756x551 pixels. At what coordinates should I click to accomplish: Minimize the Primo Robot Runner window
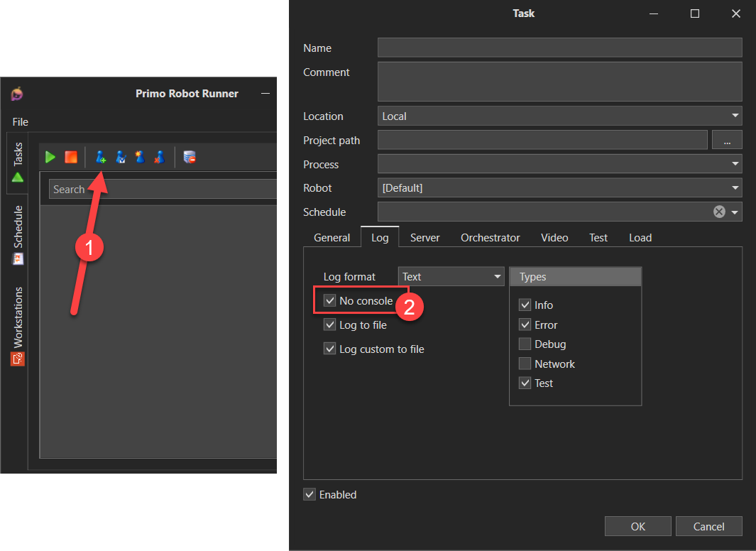tap(265, 94)
